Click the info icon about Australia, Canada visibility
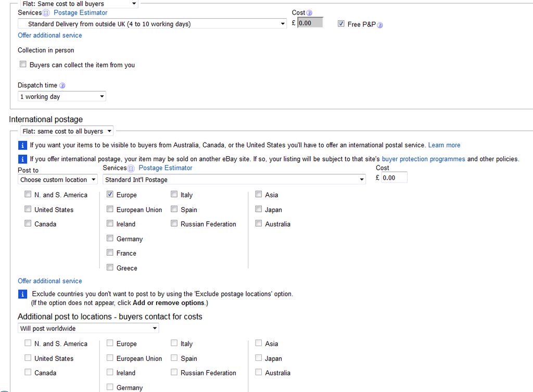This screenshot has height=392, width=533. (22, 146)
